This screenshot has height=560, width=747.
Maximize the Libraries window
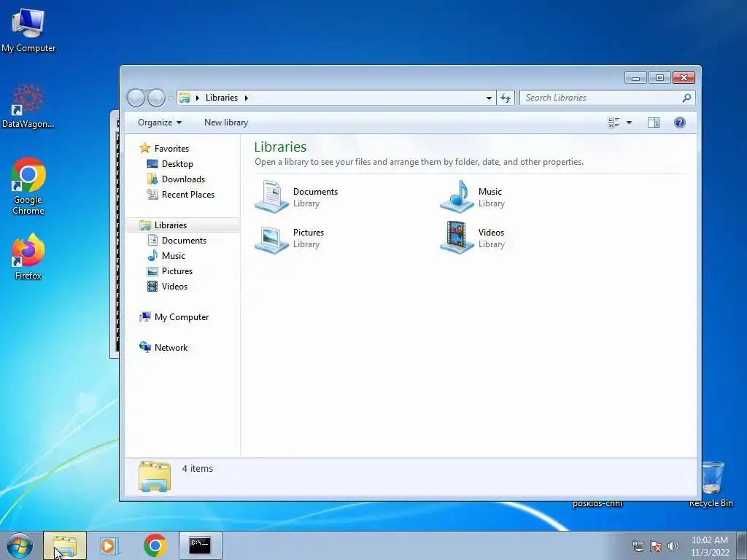pos(659,77)
